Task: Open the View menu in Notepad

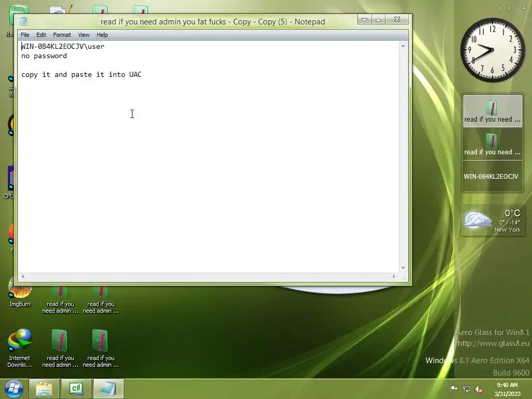Action: point(84,35)
